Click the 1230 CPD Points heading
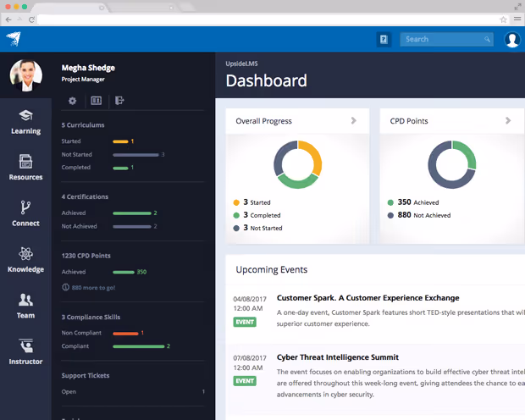 click(86, 256)
